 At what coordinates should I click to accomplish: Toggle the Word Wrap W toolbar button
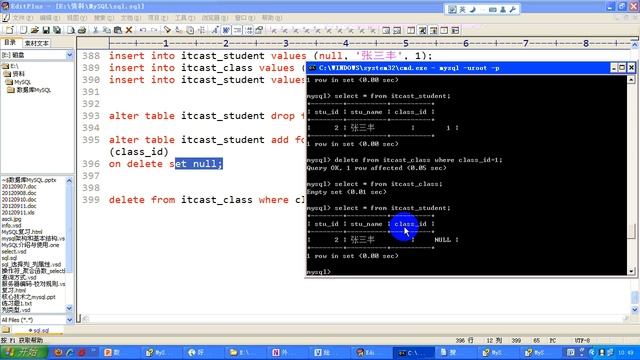(x=226, y=30)
